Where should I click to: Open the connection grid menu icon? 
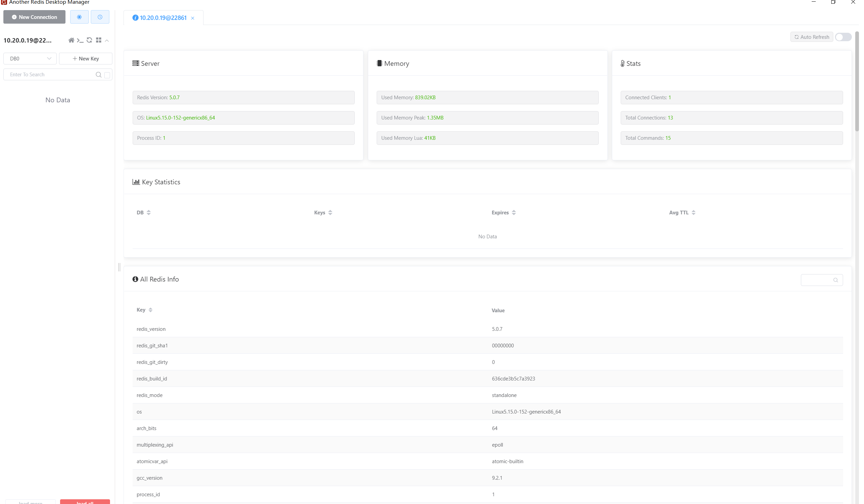click(99, 40)
